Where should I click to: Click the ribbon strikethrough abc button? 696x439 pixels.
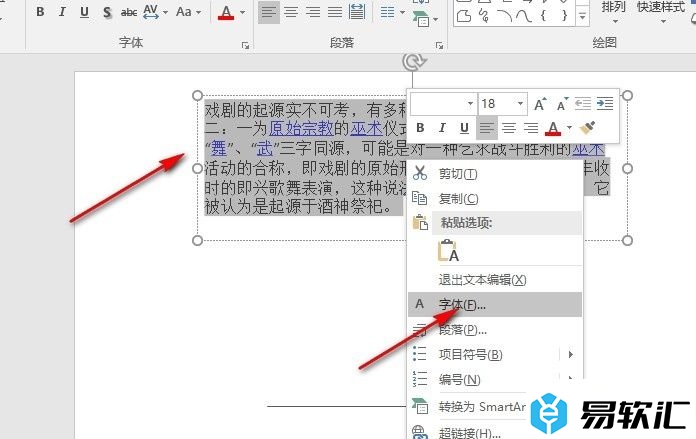pos(129,12)
